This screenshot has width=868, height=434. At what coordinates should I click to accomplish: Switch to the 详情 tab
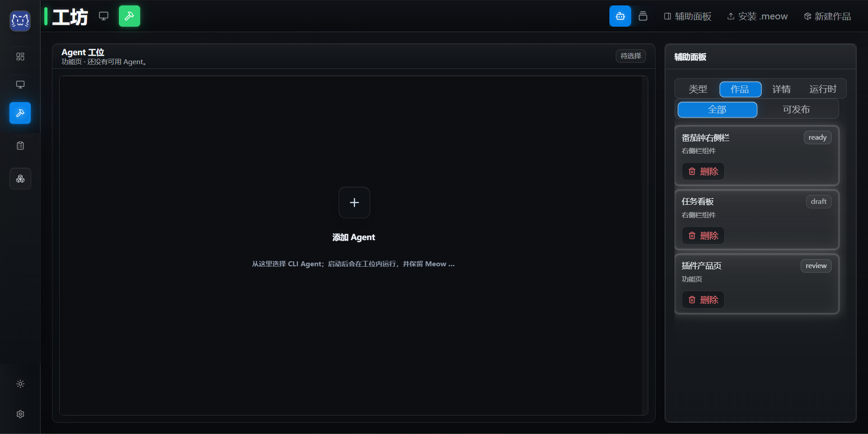point(781,89)
